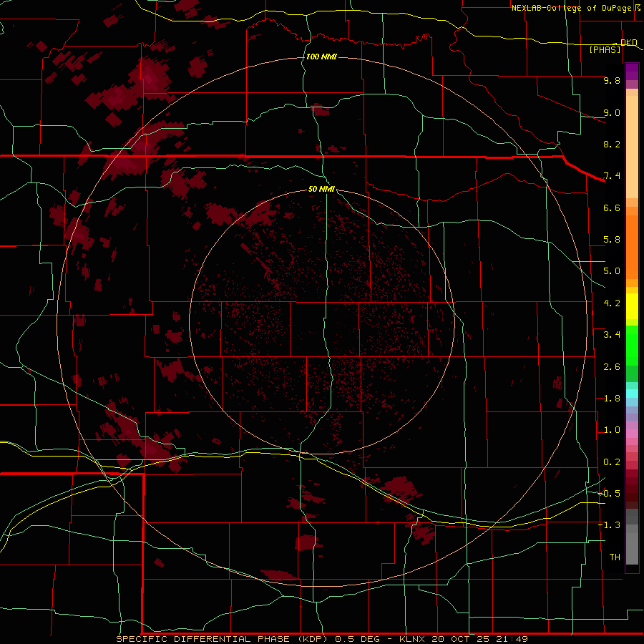Click the 1.8 value on the color scale

(612, 399)
